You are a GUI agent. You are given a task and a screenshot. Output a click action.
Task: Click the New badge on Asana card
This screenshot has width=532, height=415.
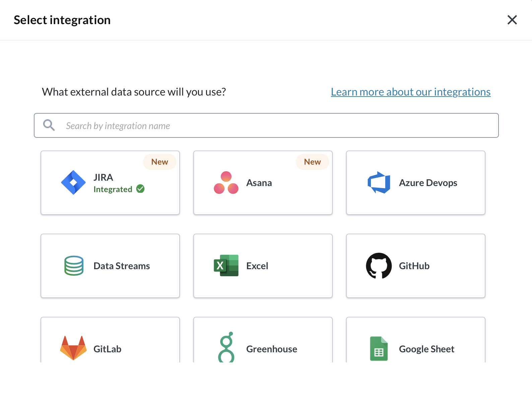[x=312, y=162]
